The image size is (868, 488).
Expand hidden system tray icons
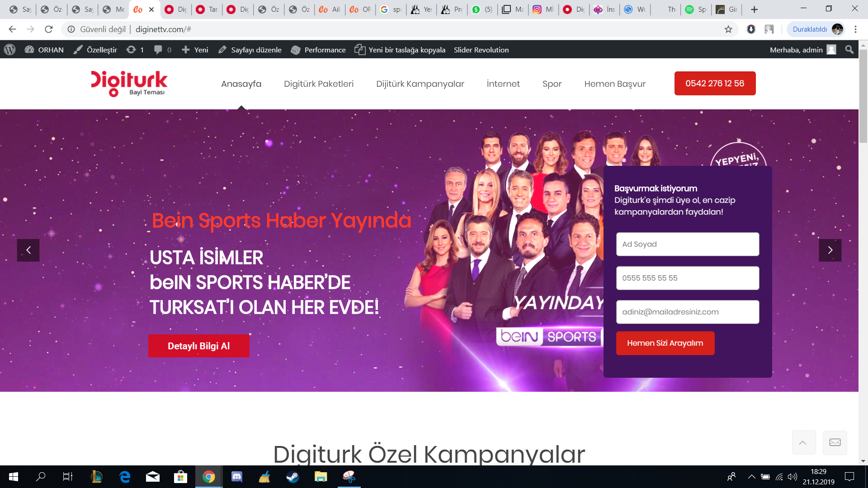[x=751, y=477]
